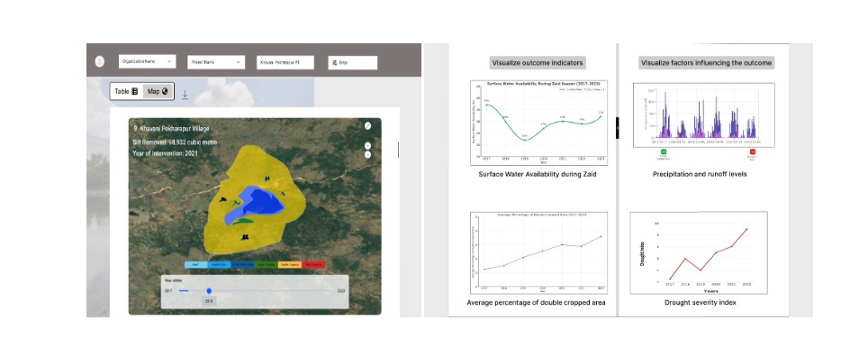868x339 pixels.
Task: Click the Year slider blue handle
Action: (x=209, y=291)
